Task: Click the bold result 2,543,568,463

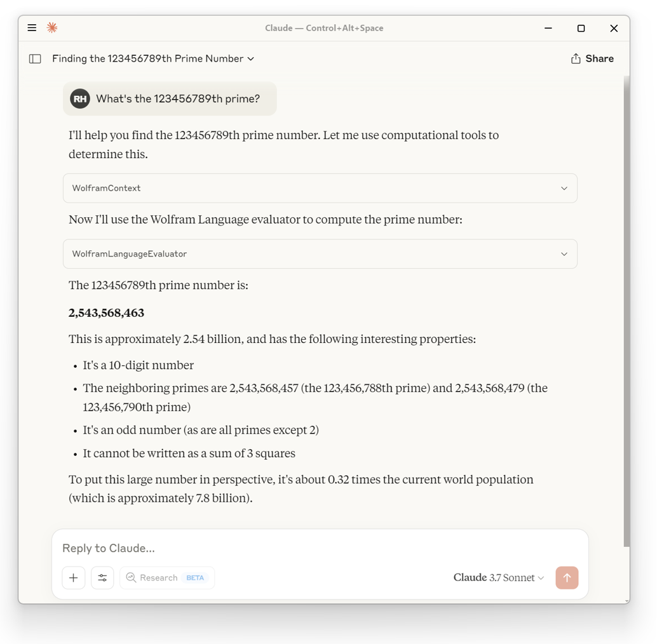Action: [x=107, y=313]
